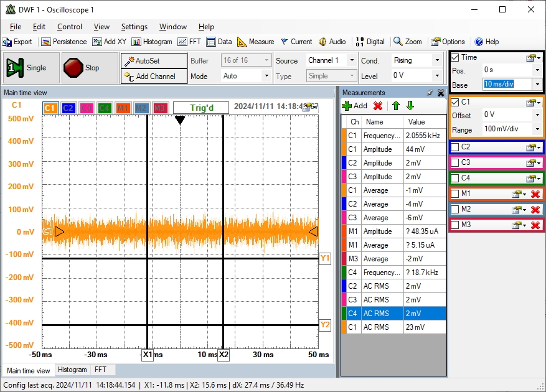Uncheck the C1 channel checkbox

pos(455,102)
